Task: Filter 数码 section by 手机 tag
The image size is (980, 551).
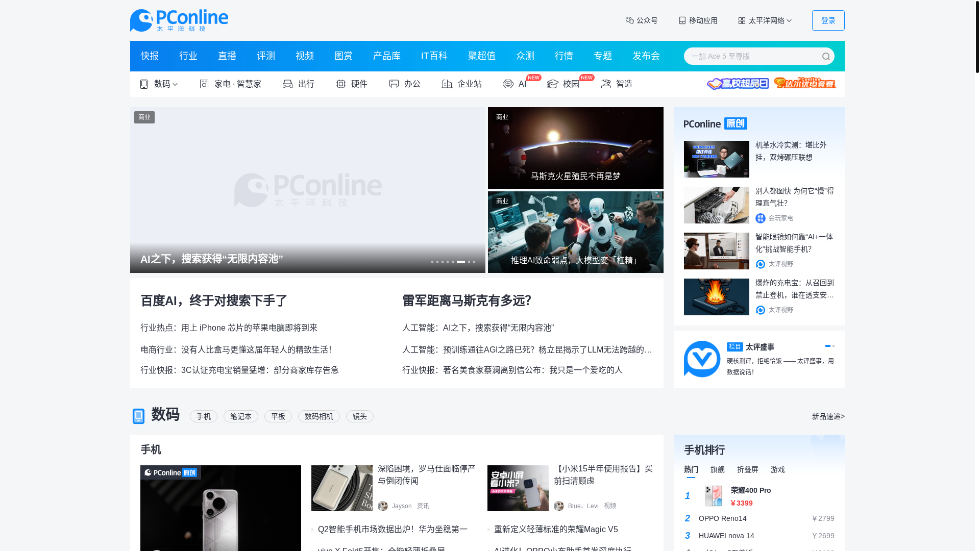Action: coord(204,417)
